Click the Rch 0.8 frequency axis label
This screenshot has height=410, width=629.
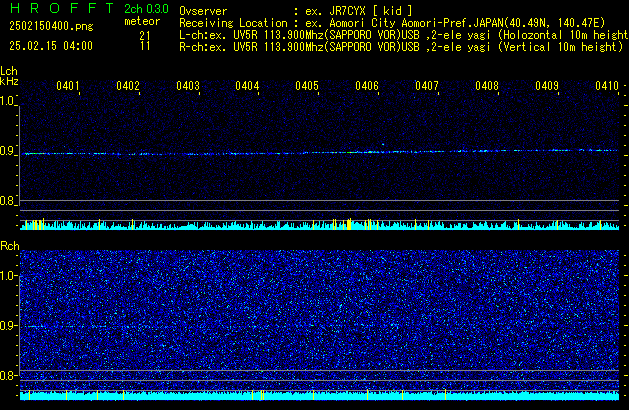coord(7,375)
